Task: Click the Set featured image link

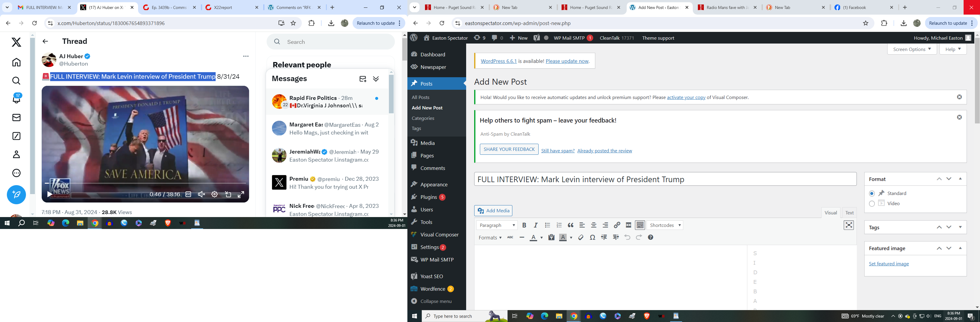Action: 888,264
